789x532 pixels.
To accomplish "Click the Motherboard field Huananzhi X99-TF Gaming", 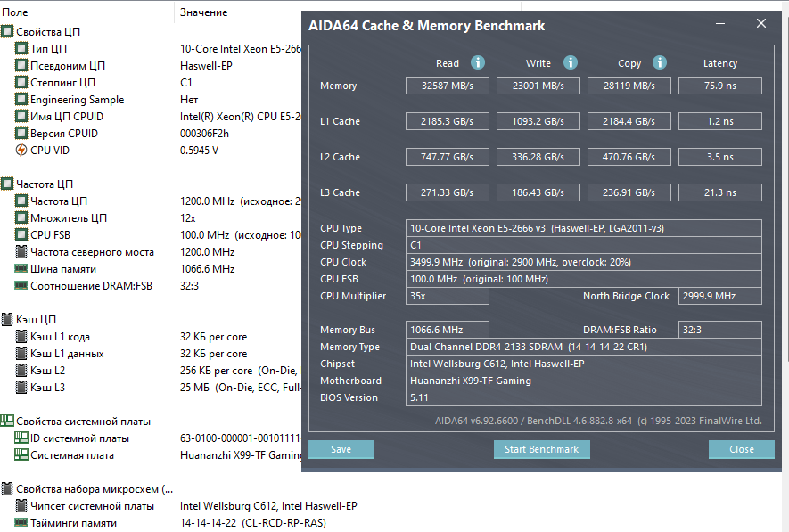I will point(584,381).
